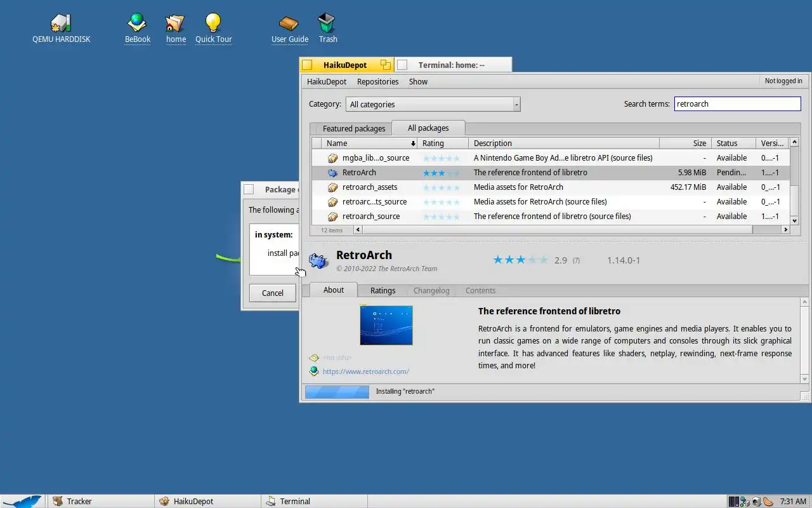Click the globe icon beside the RetroArch URL
Screen dimensions: 812x508
pyautogui.click(x=313, y=371)
